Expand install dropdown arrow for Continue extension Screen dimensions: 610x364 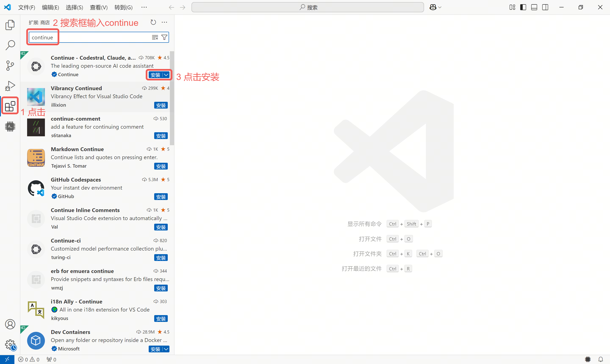[x=166, y=75]
